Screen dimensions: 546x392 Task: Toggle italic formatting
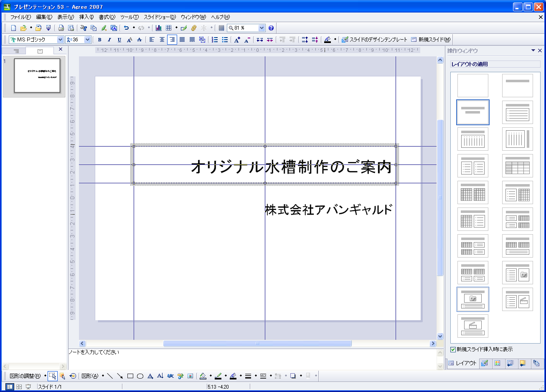coord(109,40)
